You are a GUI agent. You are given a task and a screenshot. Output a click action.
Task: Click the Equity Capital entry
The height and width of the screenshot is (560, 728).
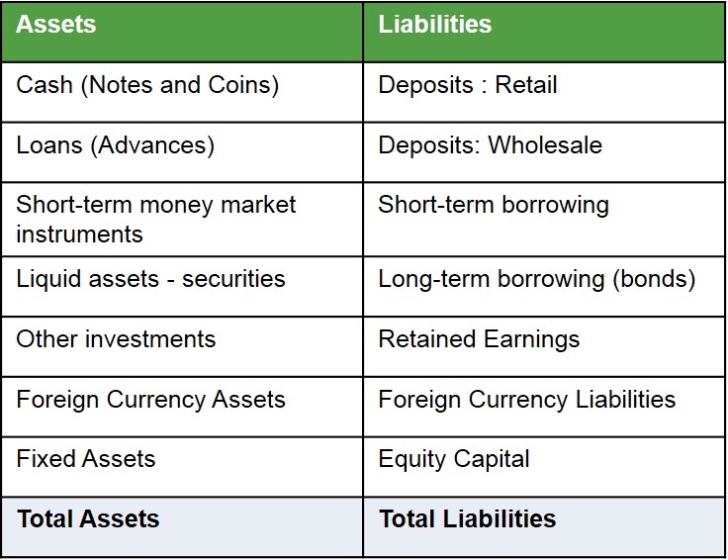tap(453, 459)
